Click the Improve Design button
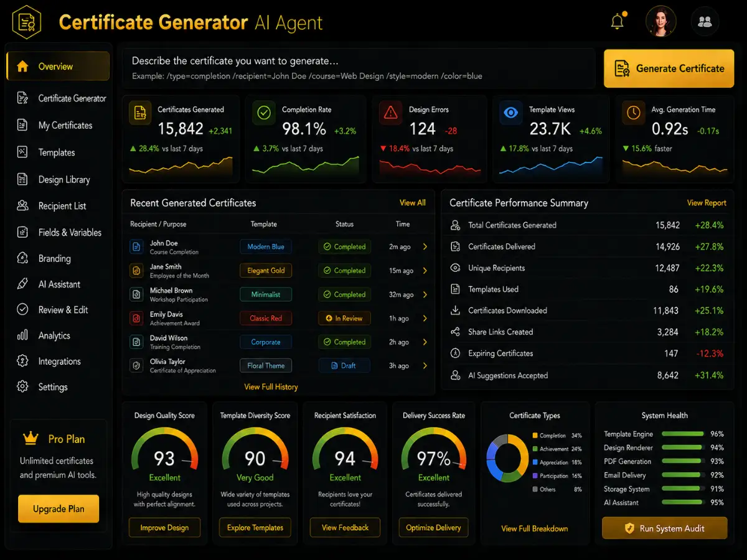Screen dimensions: 747x560 tap(164, 528)
